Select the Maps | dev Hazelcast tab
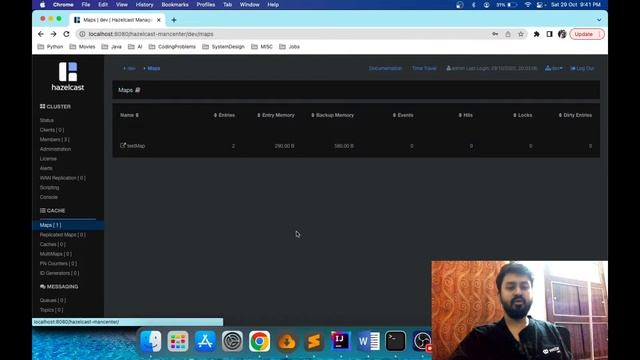The height and width of the screenshot is (360, 640). [117, 20]
